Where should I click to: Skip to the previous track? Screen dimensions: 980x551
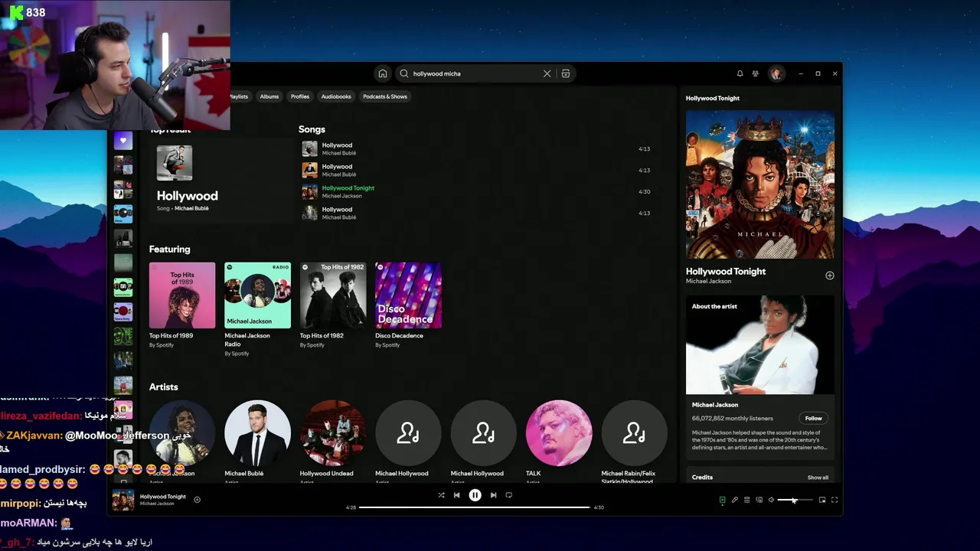(456, 495)
